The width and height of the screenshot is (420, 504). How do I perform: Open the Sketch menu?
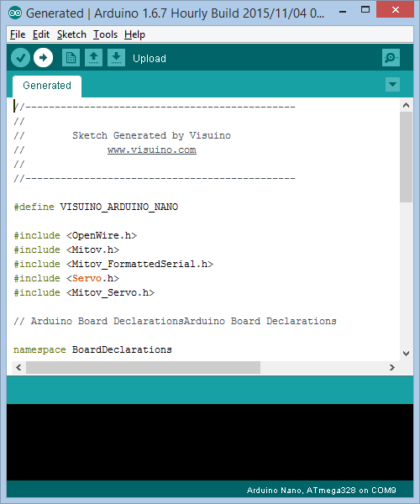click(x=71, y=34)
